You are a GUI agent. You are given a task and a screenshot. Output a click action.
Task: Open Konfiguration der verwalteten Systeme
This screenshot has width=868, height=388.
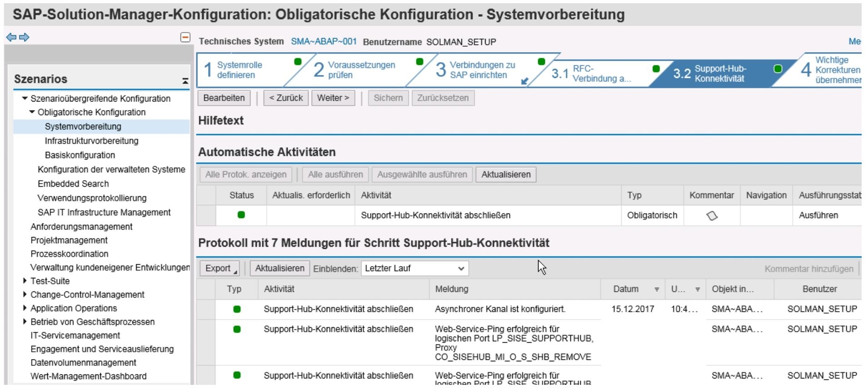112,170
